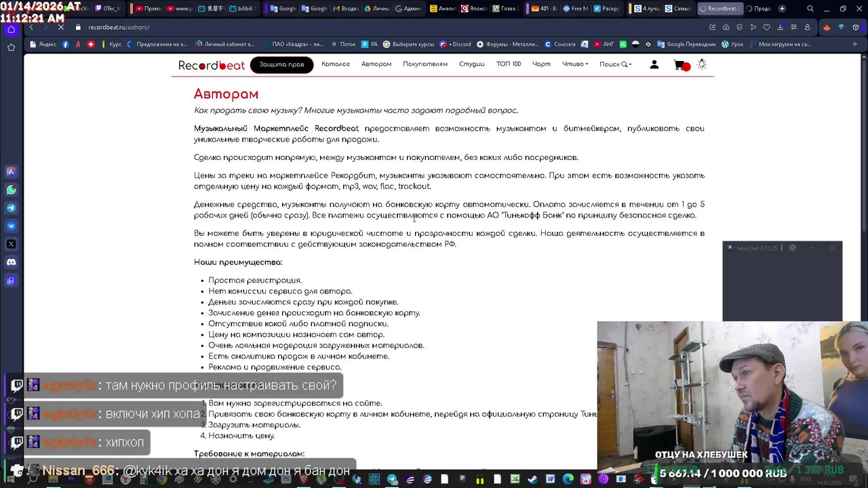This screenshot has width=868, height=488.
Task: Click the Защита прав button
Action: tap(281, 64)
